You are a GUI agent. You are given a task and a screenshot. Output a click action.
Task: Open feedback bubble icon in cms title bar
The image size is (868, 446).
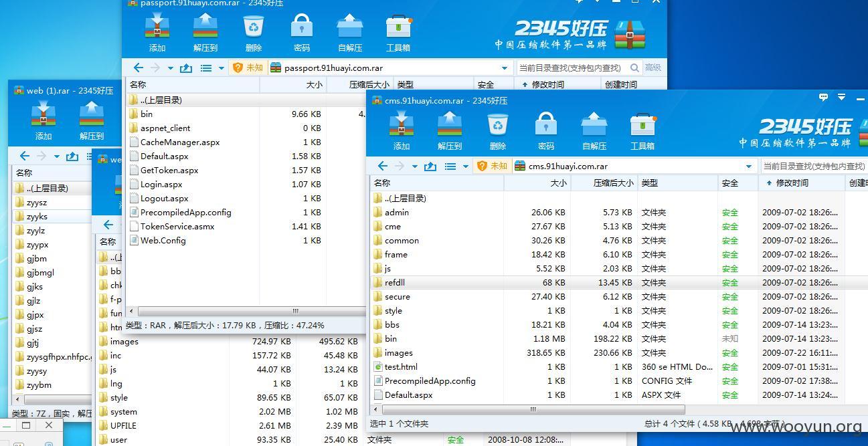point(823,98)
